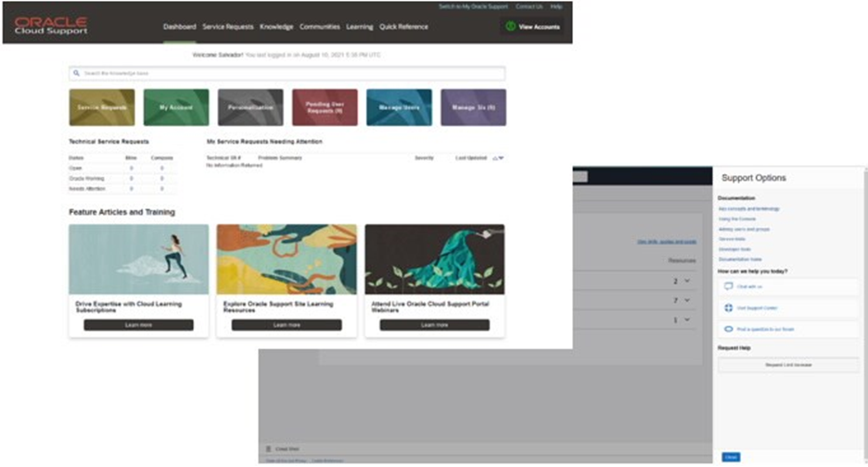Click the chat bubble icon for Chat with us
The width and height of the screenshot is (868, 467).
[729, 286]
